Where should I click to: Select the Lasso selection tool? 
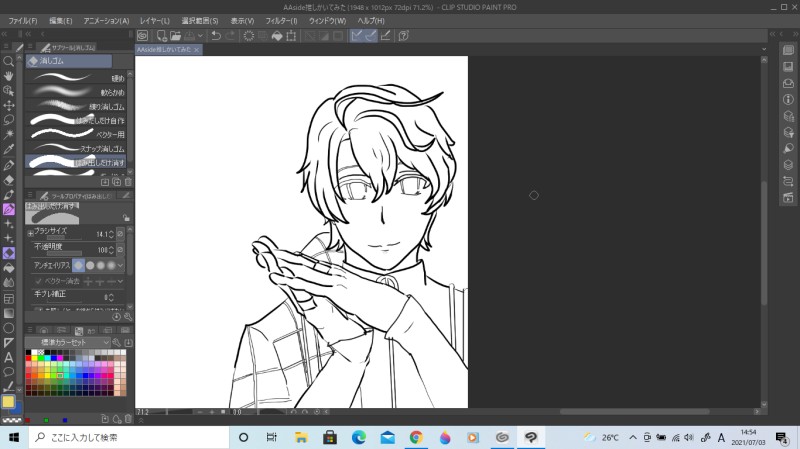(9, 120)
